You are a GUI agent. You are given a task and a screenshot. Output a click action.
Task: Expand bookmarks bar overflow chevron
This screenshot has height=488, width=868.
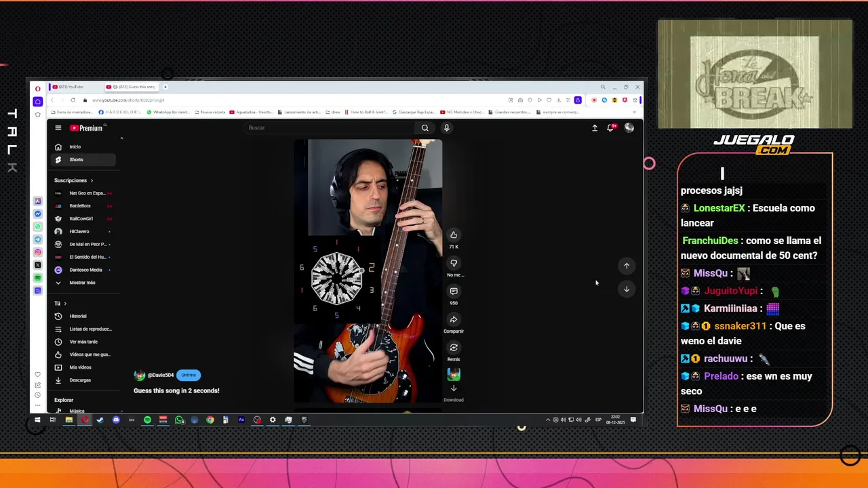[635, 112]
